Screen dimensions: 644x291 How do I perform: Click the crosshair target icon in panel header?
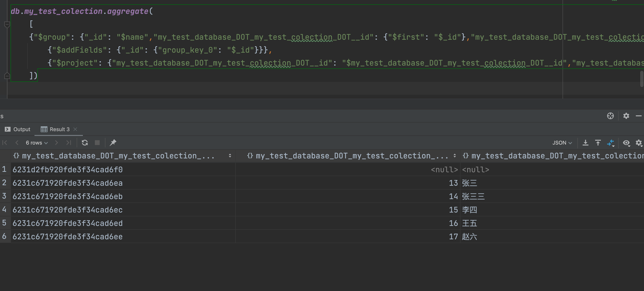610,116
